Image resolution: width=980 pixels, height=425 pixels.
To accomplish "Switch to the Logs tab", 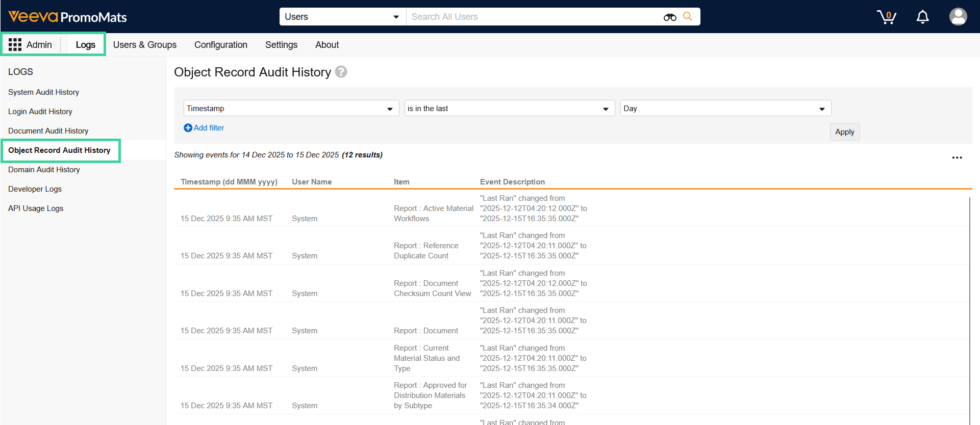I will tap(86, 45).
